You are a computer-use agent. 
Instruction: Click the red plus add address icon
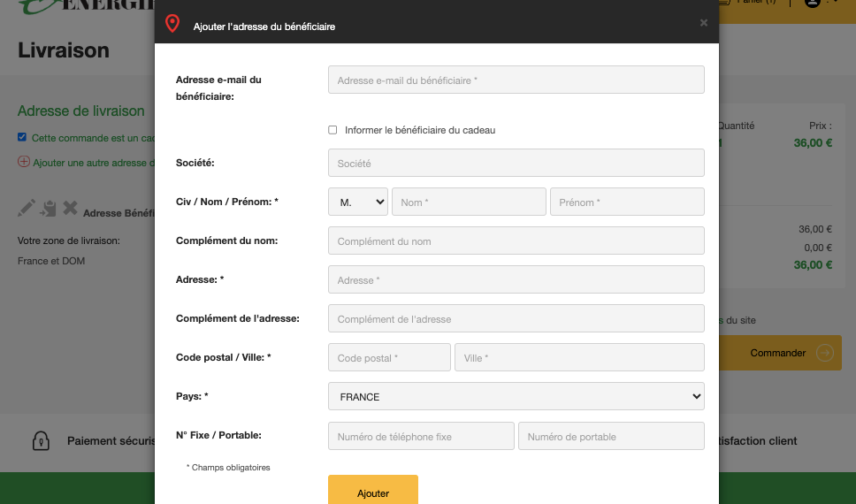23,162
